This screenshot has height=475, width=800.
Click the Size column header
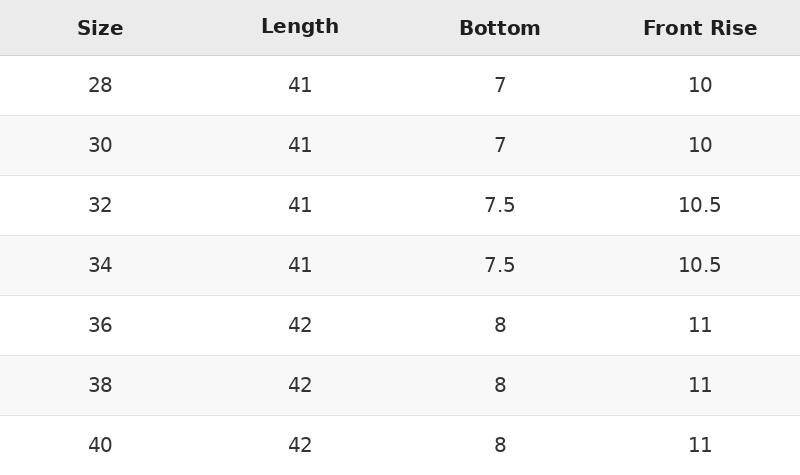(100, 28)
